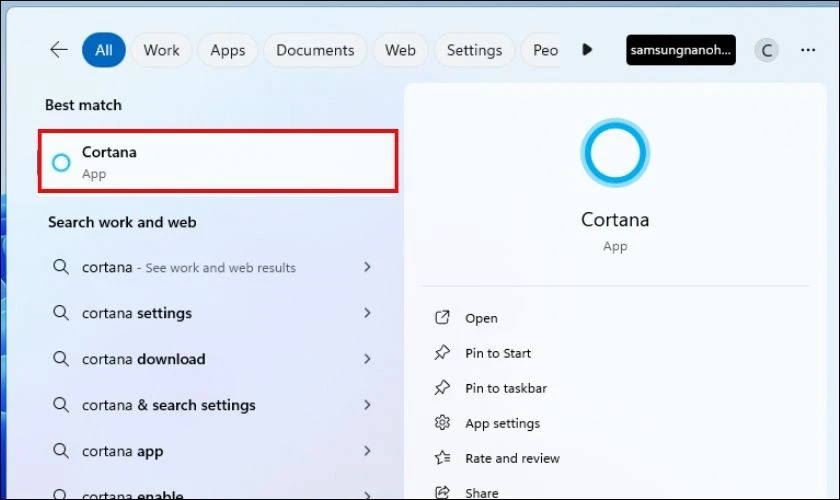
Task: Click the share icon beside Share
Action: click(442, 492)
